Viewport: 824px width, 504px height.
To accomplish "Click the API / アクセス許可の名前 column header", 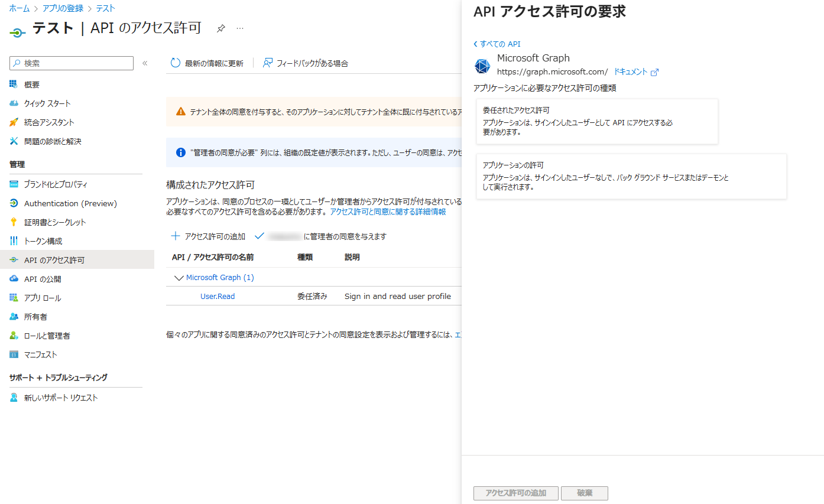I will (x=213, y=257).
